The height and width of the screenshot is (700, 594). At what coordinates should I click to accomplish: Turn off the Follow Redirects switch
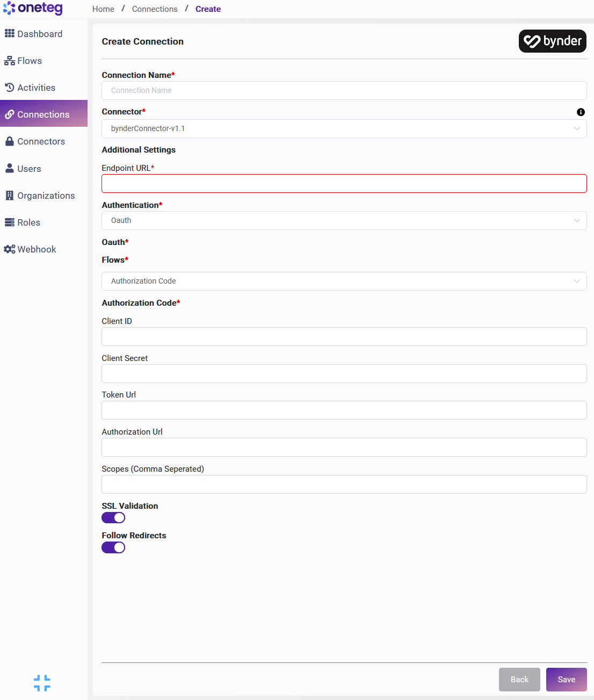pyautogui.click(x=113, y=547)
